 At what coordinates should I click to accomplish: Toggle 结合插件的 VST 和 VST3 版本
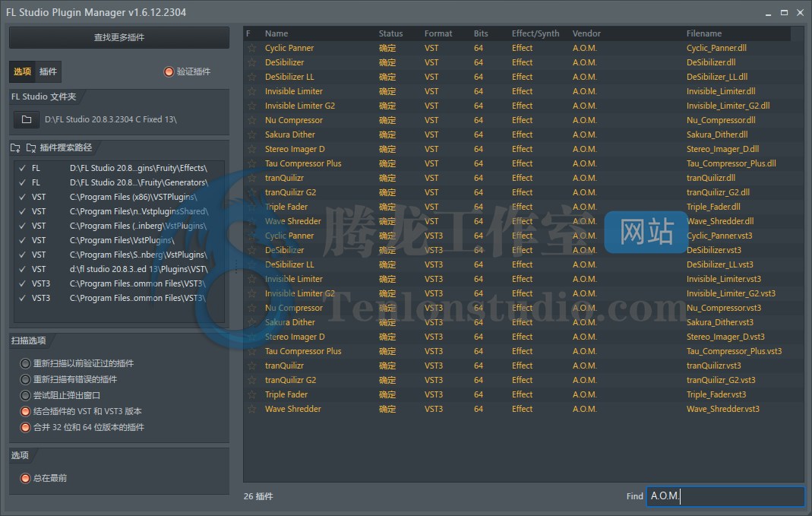25,412
